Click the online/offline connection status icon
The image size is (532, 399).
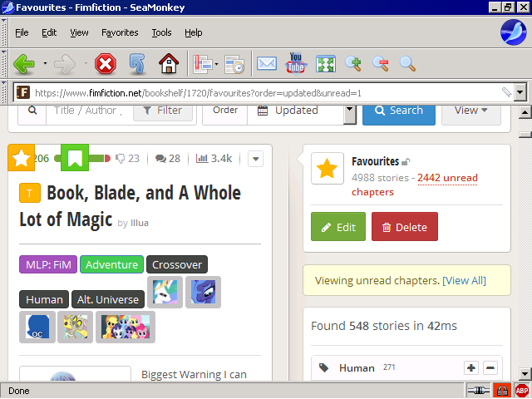tap(479, 391)
